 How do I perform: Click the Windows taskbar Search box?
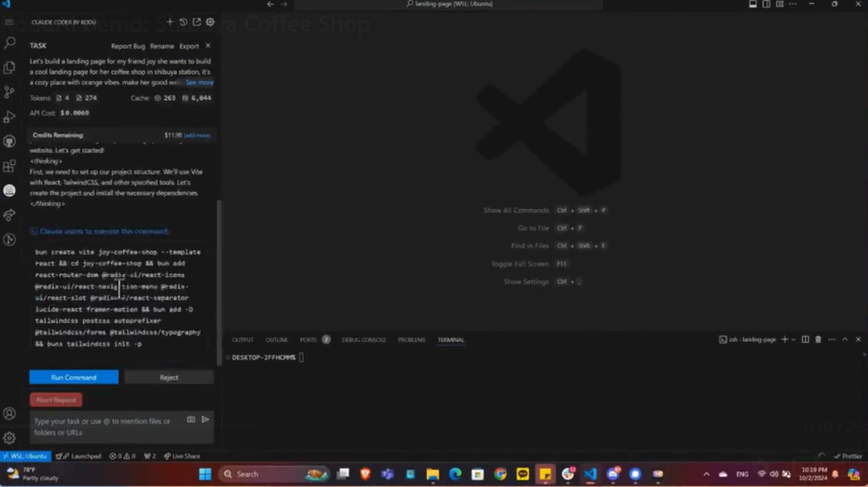[275, 474]
